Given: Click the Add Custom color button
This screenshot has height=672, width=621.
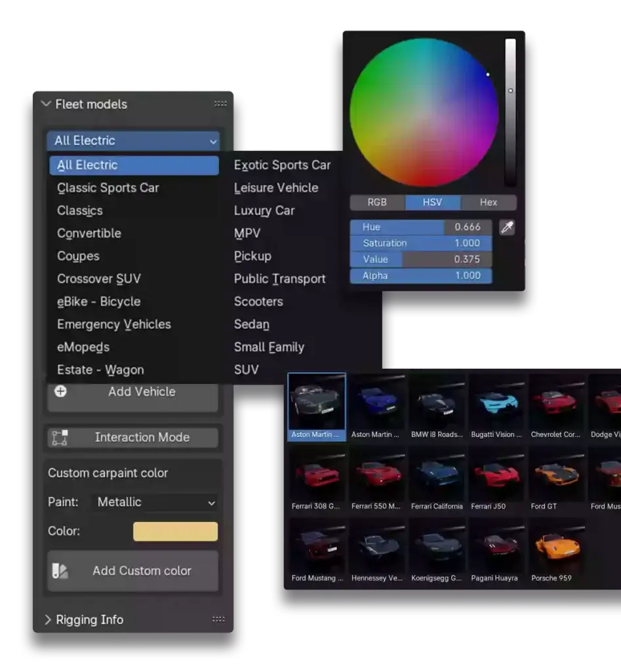Looking at the screenshot, I should click(132, 571).
